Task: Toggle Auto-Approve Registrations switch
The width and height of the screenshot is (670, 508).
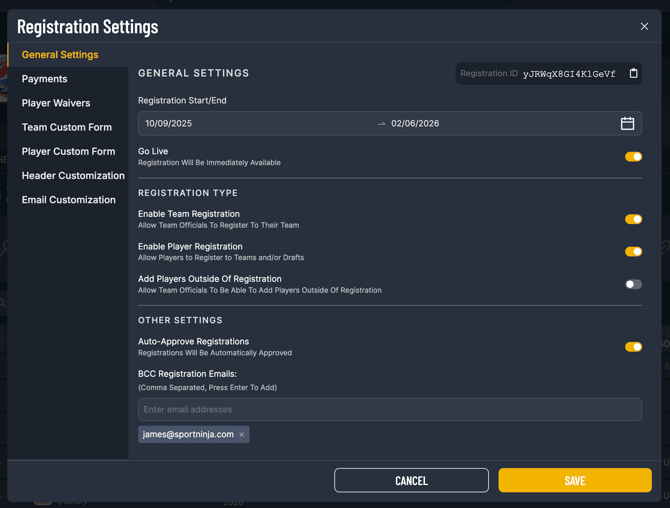Action: click(x=633, y=347)
